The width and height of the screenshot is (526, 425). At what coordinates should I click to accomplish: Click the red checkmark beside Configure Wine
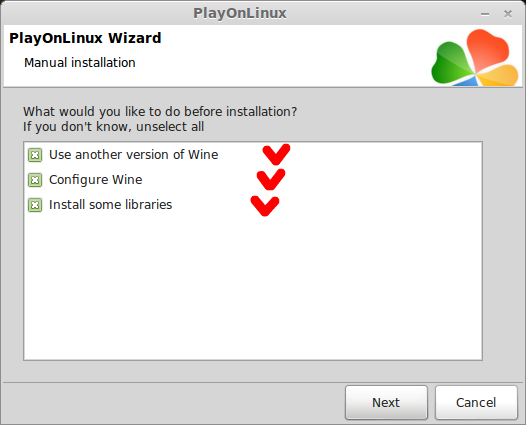coord(271,179)
